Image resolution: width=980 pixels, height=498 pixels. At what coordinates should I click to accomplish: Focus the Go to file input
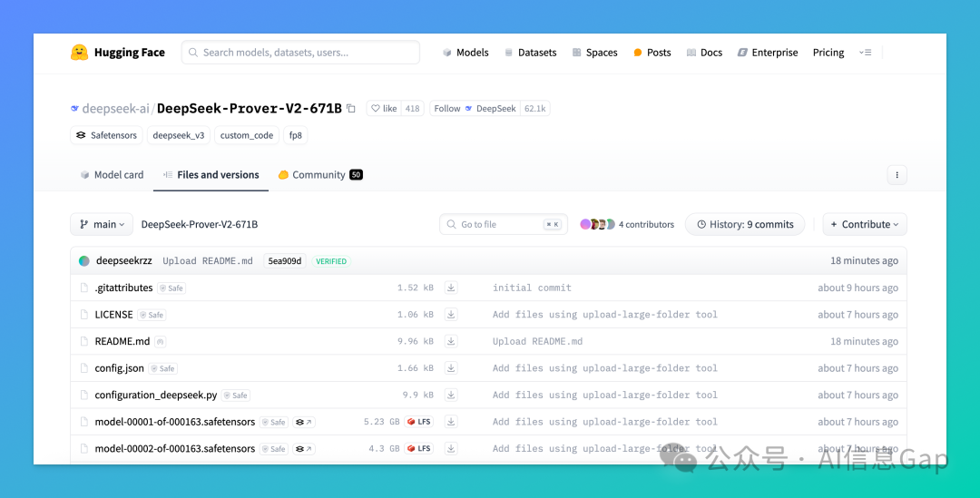[504, 224]
